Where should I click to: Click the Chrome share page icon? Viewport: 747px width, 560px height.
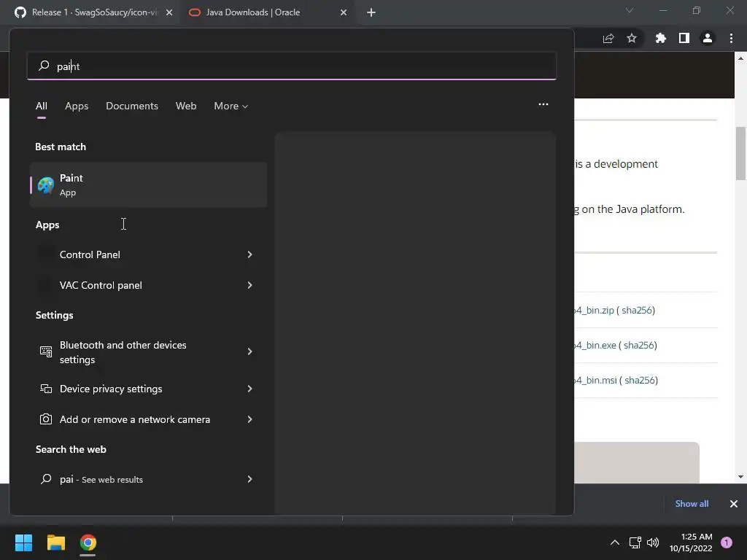pyautogui.click(x=608, y=39)
